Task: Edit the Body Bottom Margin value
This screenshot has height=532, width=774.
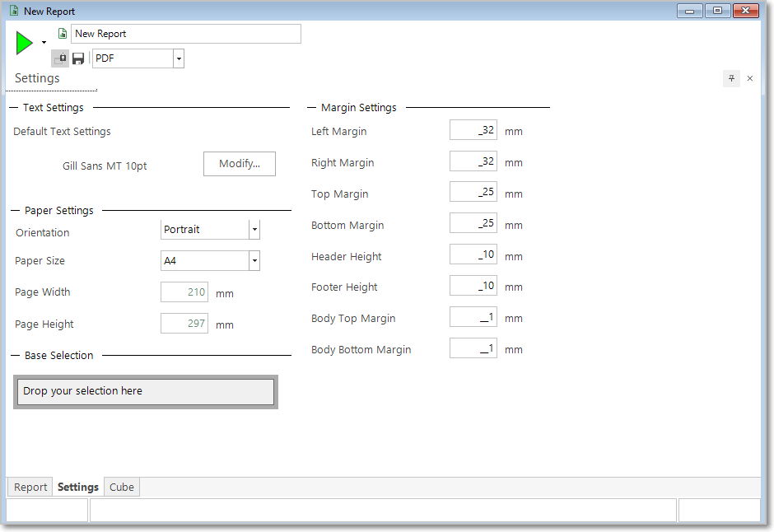Action: 473,348
